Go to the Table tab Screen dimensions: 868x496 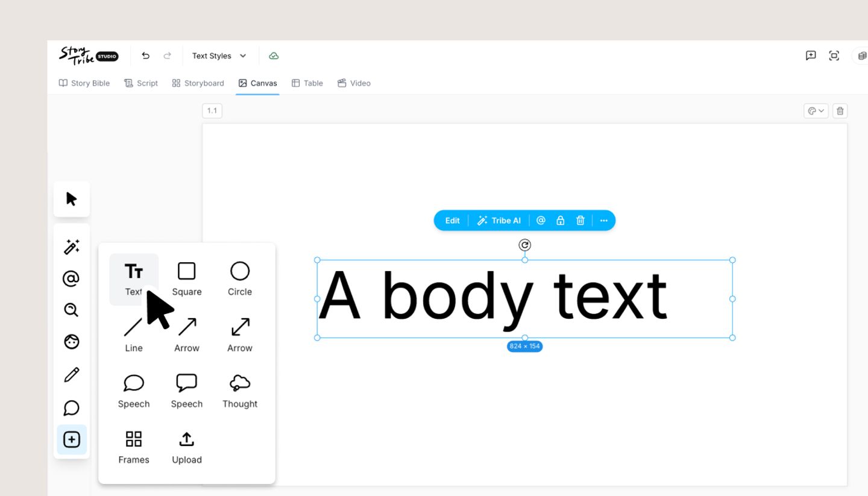(307, 83)
